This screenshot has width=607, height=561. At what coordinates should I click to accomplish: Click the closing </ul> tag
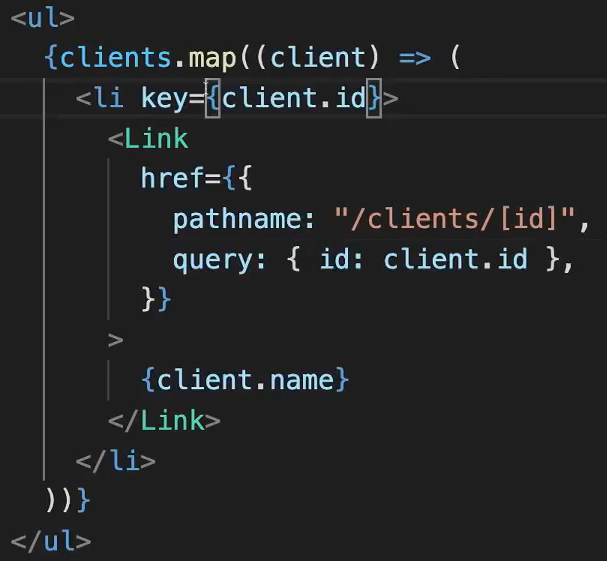pyautogui.click(x=51, y=541)
